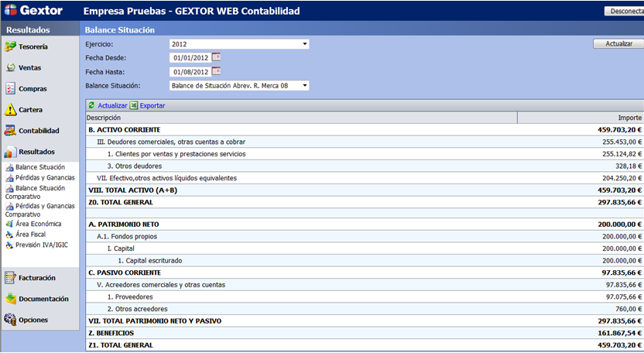Click the Tesorería sidebar icon
This screenshot has height=353, width=644.
[11, 47]
